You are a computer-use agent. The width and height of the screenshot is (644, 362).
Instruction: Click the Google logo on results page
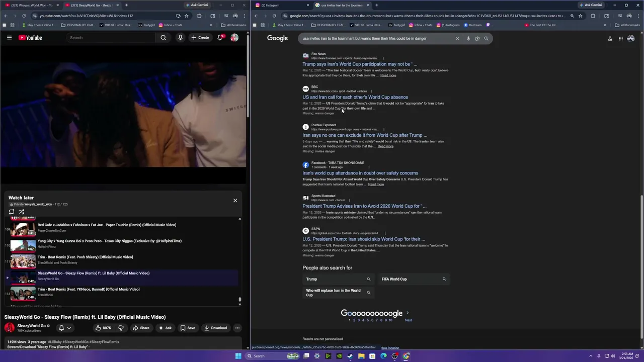tap(277, 38)
